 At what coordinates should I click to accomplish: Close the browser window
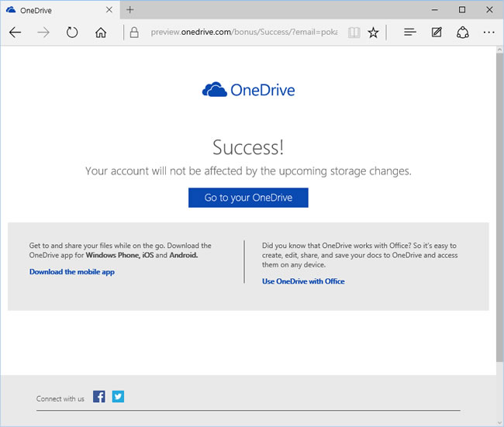(489, 9)
